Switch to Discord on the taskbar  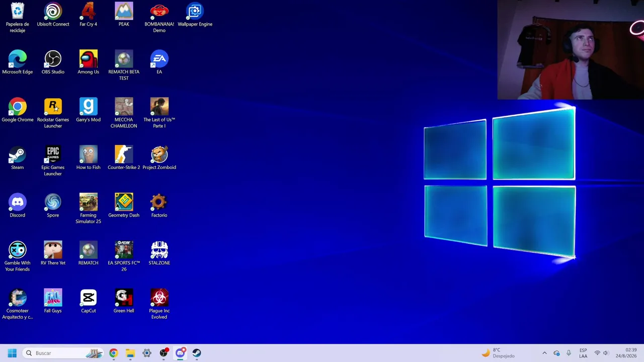(180, 353)
